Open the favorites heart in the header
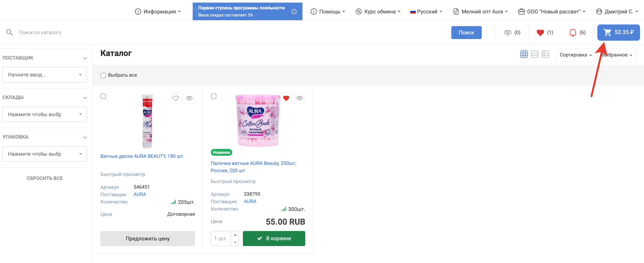Viewport: 644px width, 263px height. [x=540, y=32]
